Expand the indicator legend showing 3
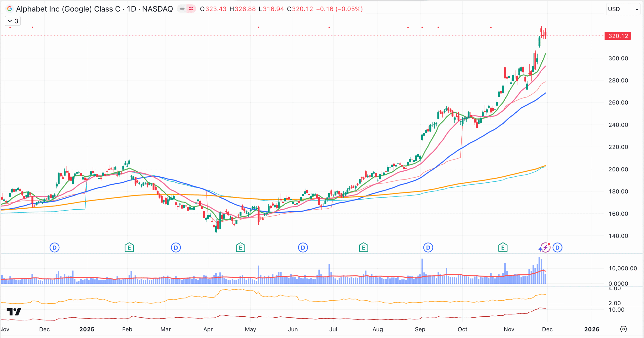 pos(13,21)
